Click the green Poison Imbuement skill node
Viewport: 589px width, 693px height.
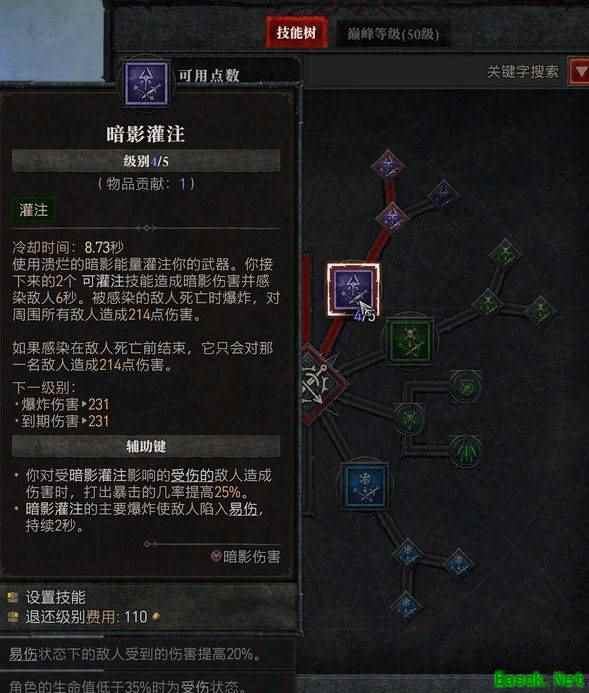pos(409,340)
